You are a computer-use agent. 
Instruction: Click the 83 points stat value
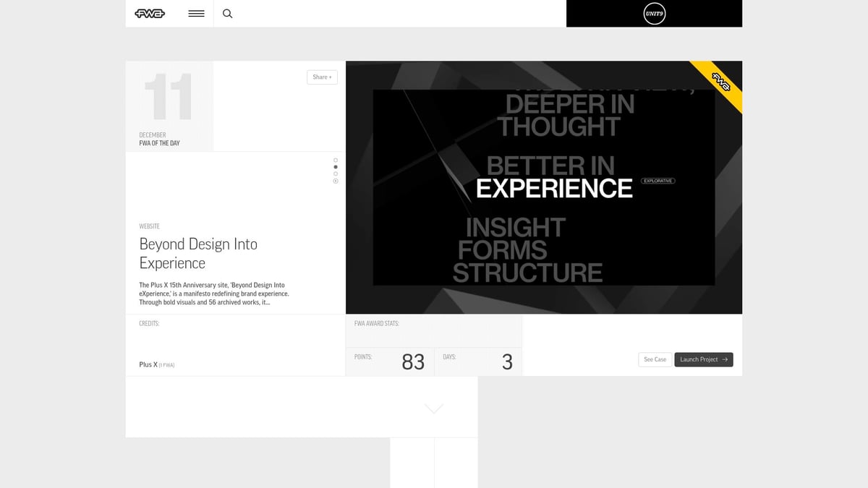point(413,361)
